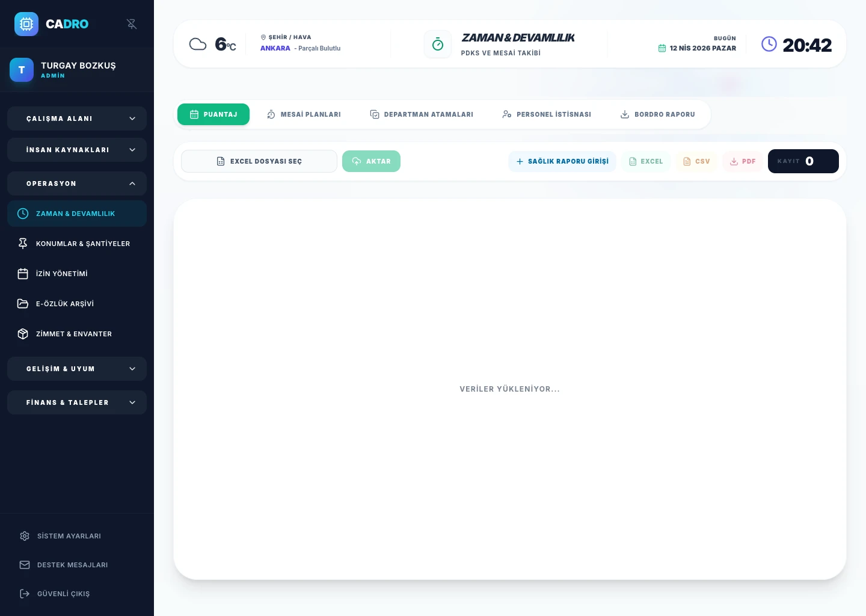Viewport: 866px width, 616px height.
Task: Click the Sağlık Raporu Girişi button
Action: pos(562,161)
